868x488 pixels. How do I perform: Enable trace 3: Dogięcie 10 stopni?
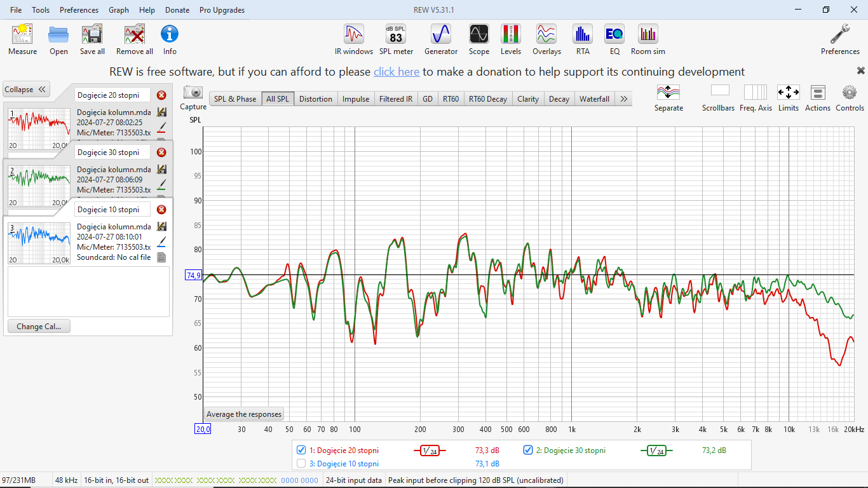pos(301,464)
